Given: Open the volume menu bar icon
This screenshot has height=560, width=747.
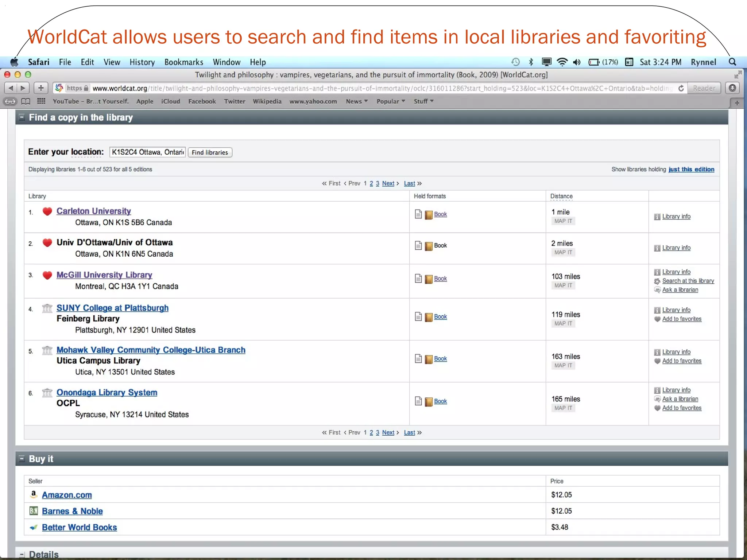Looking at the screenshot, I should 577,62.
